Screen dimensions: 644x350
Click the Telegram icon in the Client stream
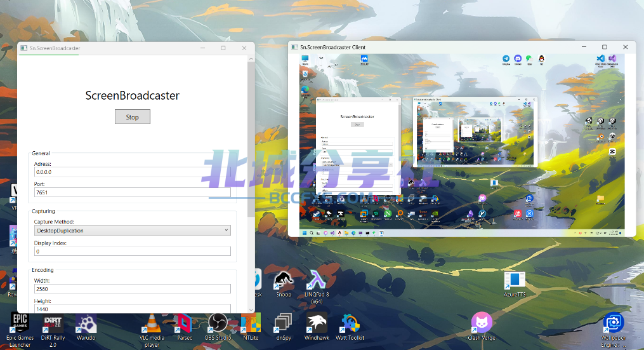506,59
